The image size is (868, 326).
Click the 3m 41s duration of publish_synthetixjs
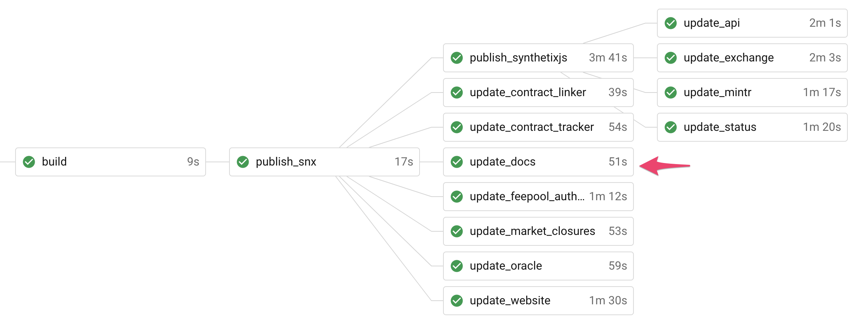click(608, 58)
